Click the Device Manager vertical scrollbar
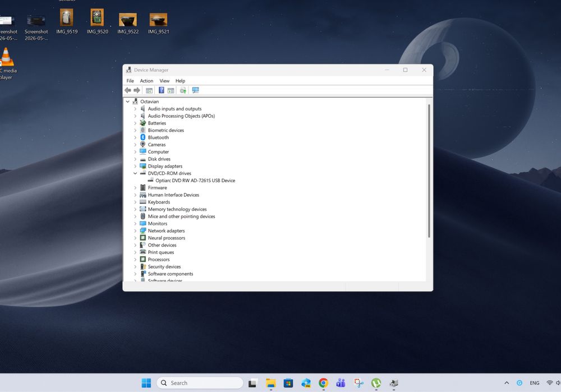Screen dimensions: 561x392 [429, 171]
